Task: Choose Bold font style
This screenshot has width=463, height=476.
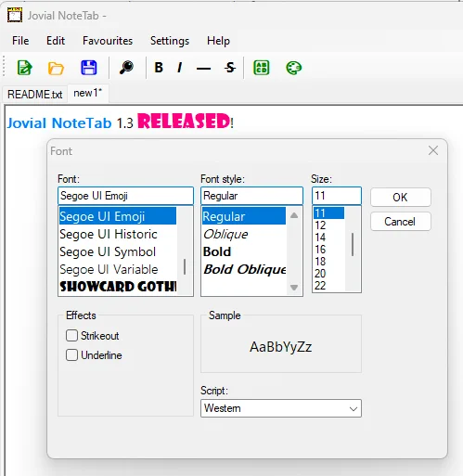Action: point(244,251)
